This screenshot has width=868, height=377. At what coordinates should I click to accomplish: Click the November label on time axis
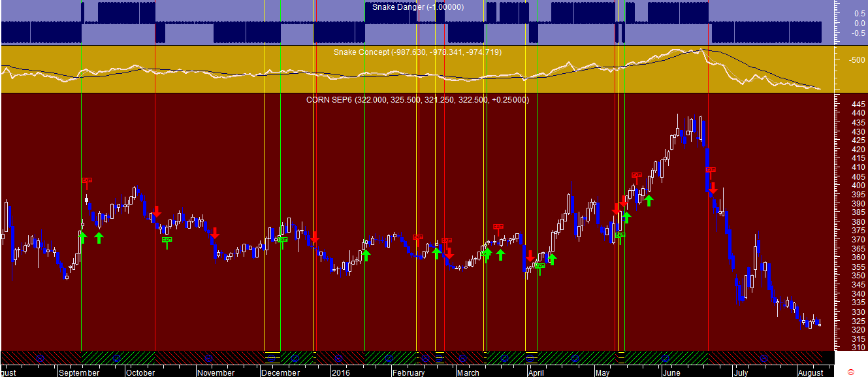[x=216, y=372]
